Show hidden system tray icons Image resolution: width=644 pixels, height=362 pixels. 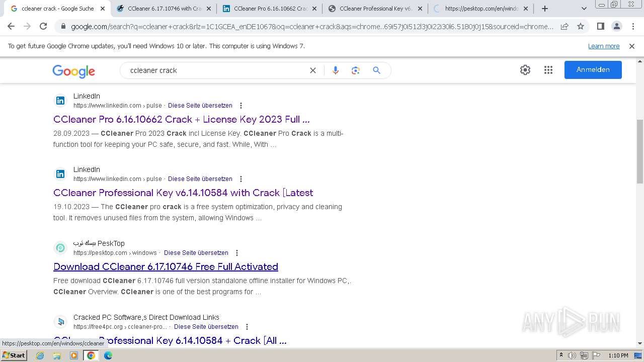tap(561, 355)
